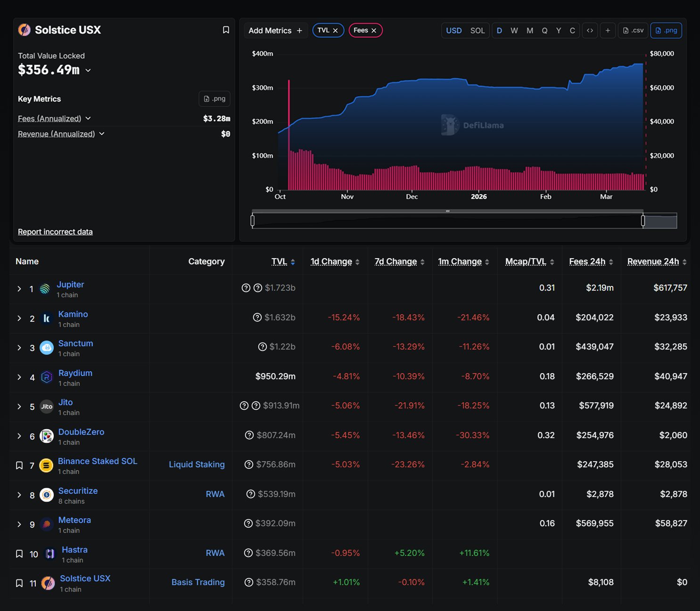700x611 pixels.
Task: Click the embed code icon in chart toolbar
Action: 590,31
